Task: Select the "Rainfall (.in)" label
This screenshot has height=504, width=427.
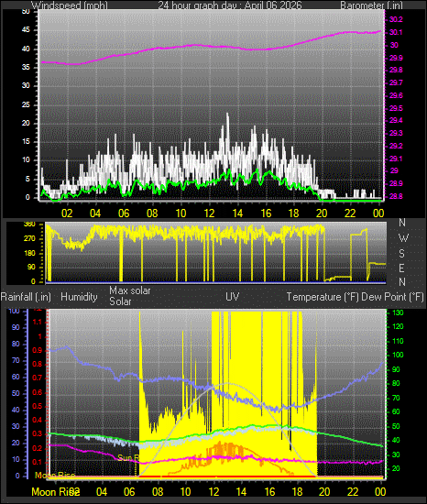Action: tap(26, 297)
